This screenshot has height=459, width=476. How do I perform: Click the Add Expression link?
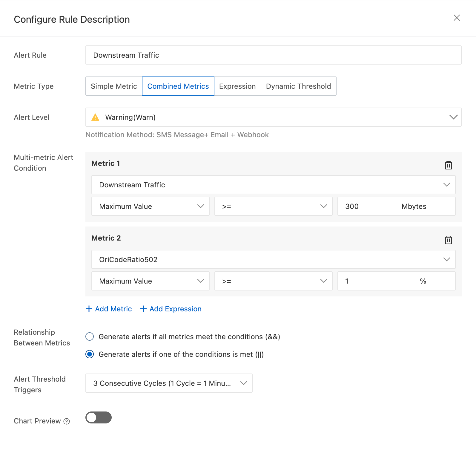[176, 309]
